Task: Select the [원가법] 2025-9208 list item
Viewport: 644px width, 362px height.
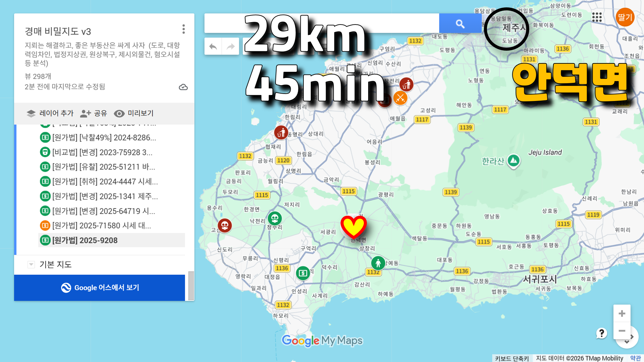Action: [111, 240]
